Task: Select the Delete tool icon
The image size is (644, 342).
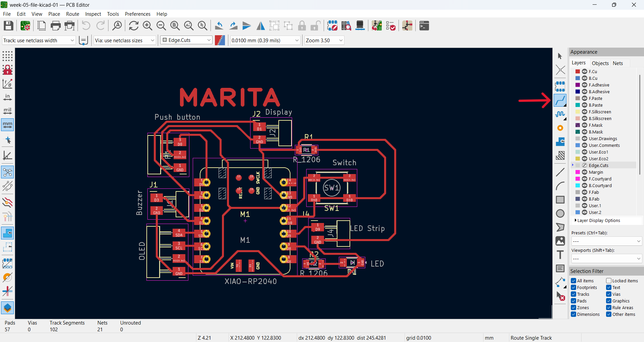Action: (560, 296)
